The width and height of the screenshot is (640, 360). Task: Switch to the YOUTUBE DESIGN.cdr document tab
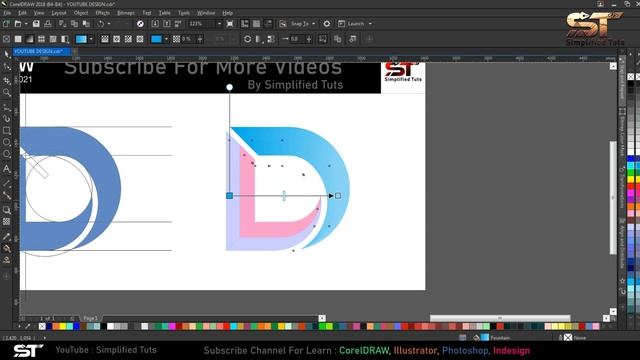pos(42,51)
